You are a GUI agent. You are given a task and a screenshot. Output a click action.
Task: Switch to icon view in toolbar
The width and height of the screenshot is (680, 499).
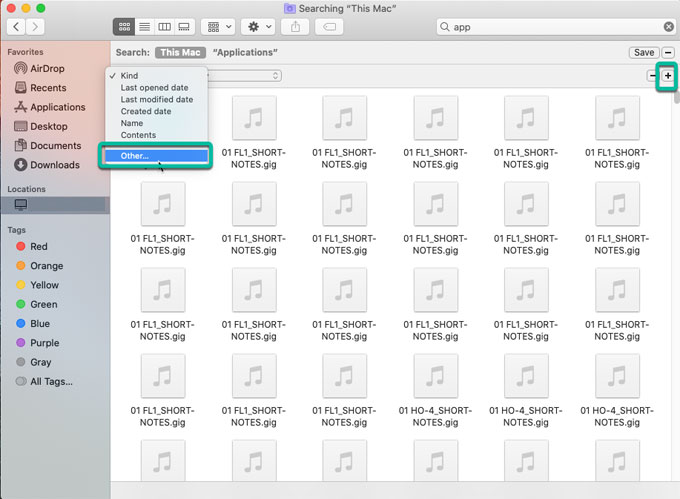(124, 26)
